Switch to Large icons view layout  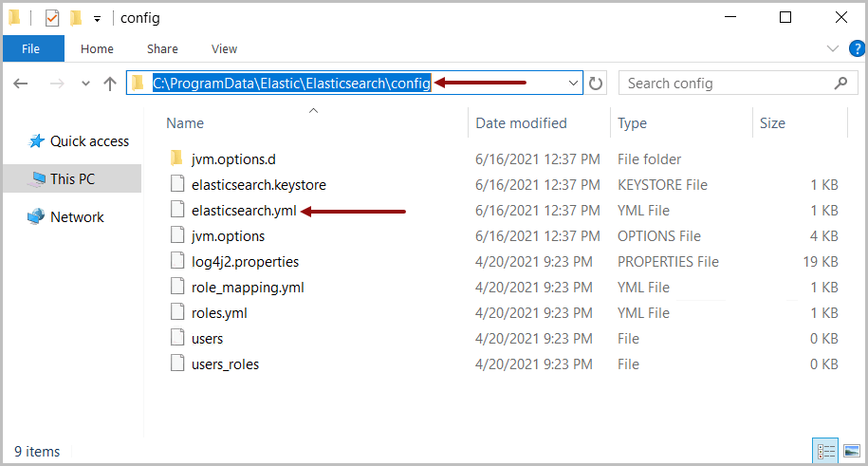[852, 451]
